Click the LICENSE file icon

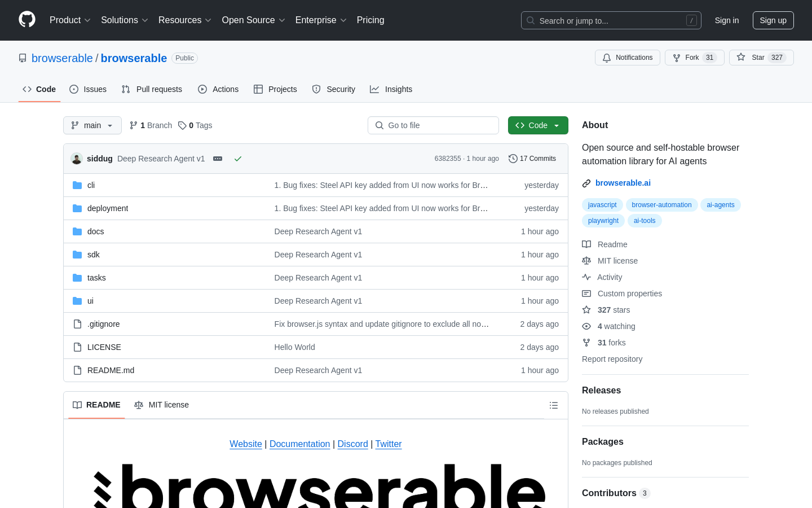tap(77, 347)
